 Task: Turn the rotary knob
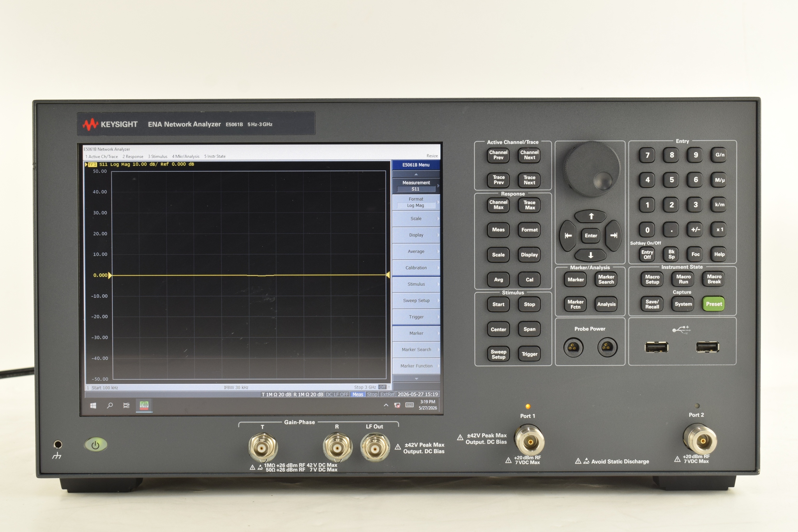[591, 170]
